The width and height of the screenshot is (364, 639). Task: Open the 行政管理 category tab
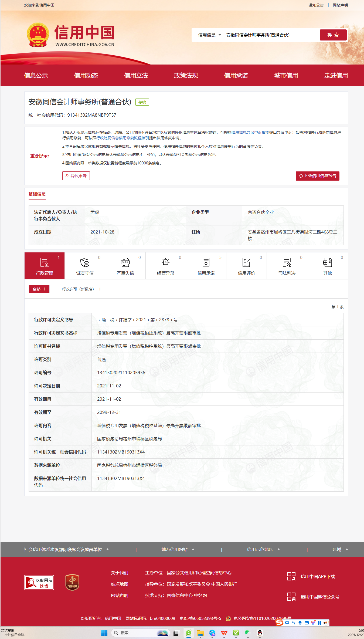45,266
